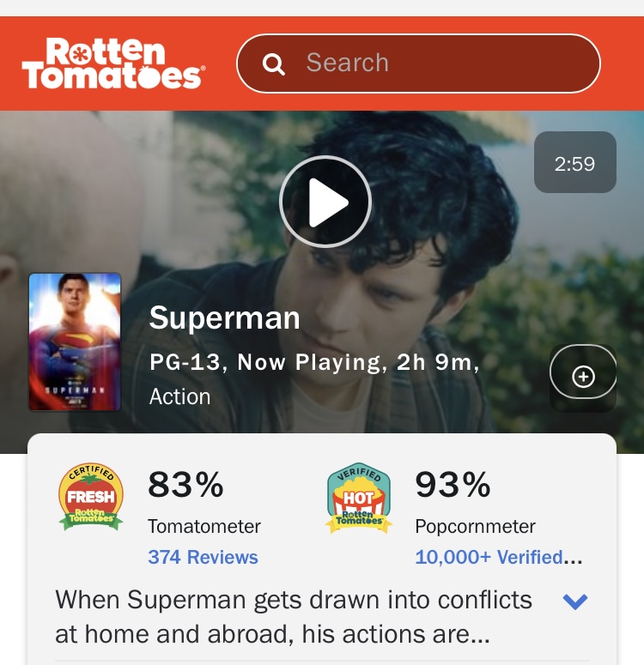The height and width of the screenshot is (665, 644).
Task: Click the Popcornmeter label text
Action: [475, 526]
